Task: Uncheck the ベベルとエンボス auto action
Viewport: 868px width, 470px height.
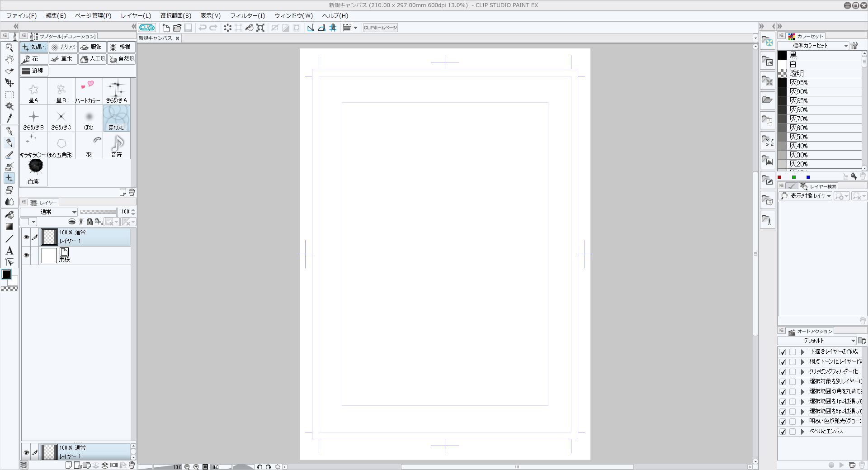Action: 783,432
